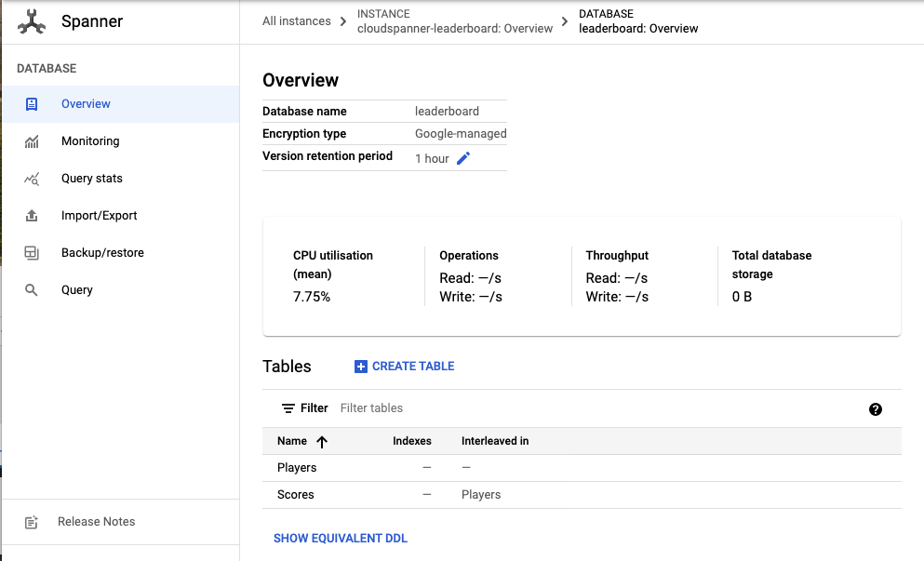Open the Players table row
The image size is (924, 561).
coord(297,468)
